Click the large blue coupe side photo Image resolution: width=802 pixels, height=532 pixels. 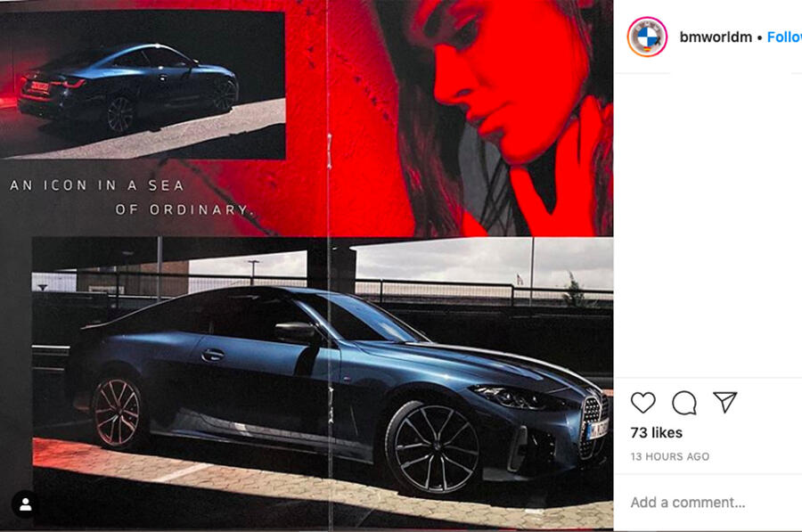pos(323,382)
